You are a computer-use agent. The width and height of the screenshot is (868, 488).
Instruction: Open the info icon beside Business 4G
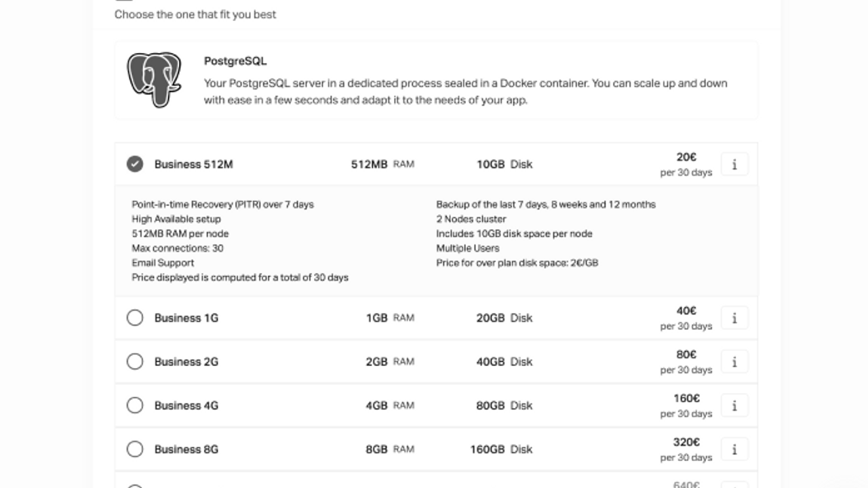tap(734, 405)
